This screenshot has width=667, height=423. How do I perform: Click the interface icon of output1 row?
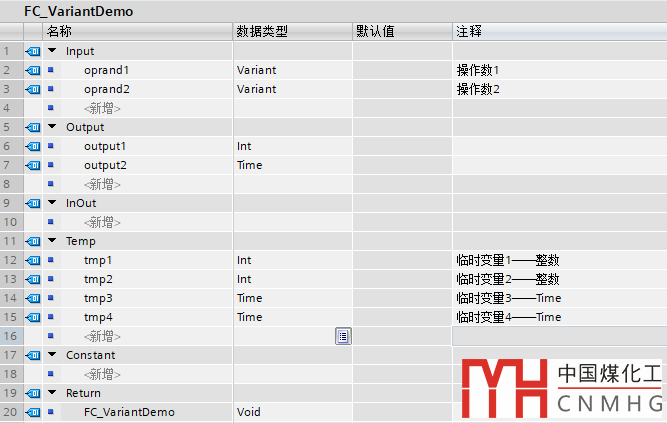tap(33, 146)
